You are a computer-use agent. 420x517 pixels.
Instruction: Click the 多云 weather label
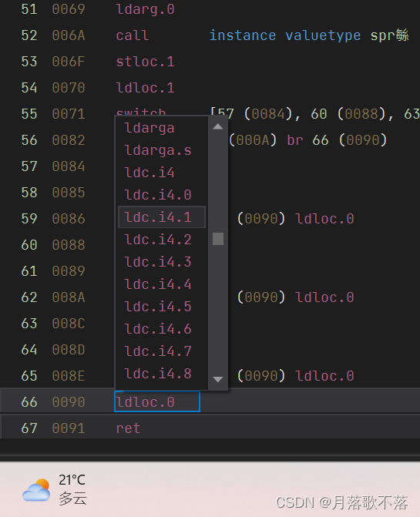tap(72, 499)
